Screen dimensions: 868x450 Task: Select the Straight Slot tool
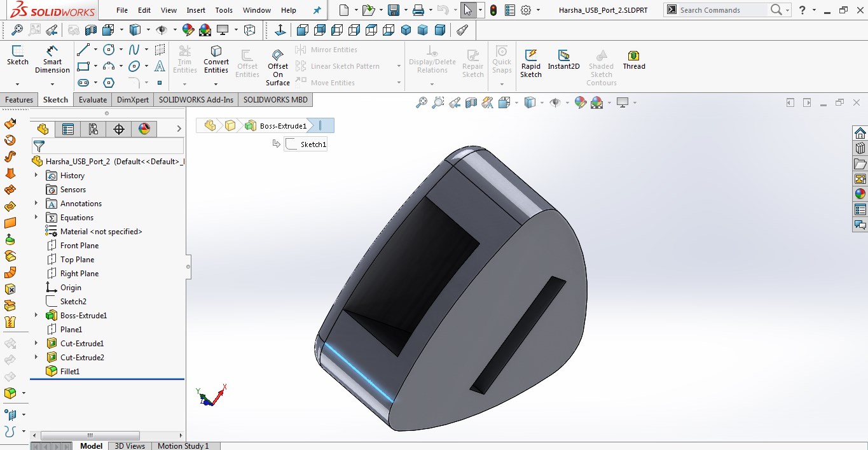point(83,83)
